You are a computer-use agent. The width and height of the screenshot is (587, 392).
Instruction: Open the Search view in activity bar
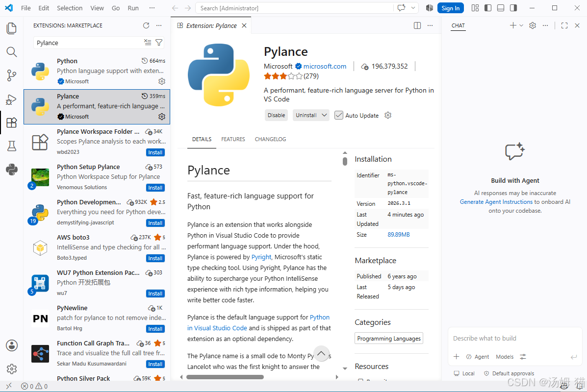(12, 52)
